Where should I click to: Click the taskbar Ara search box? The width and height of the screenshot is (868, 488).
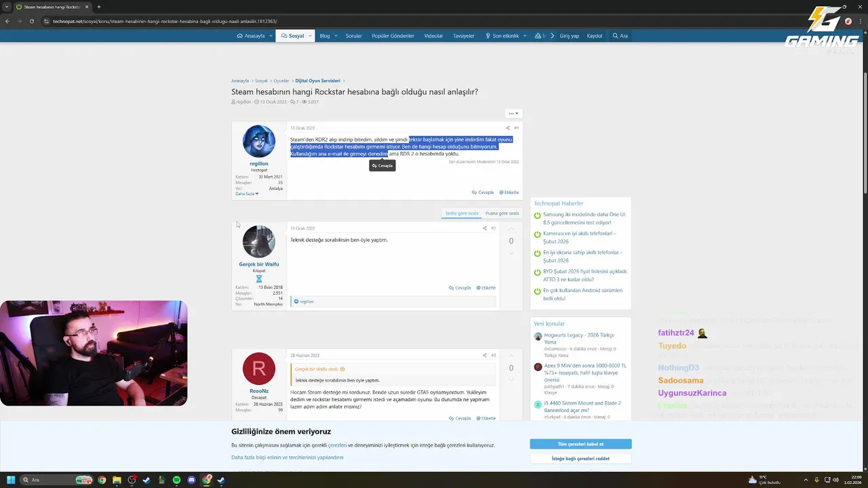[x=58, y=480]
